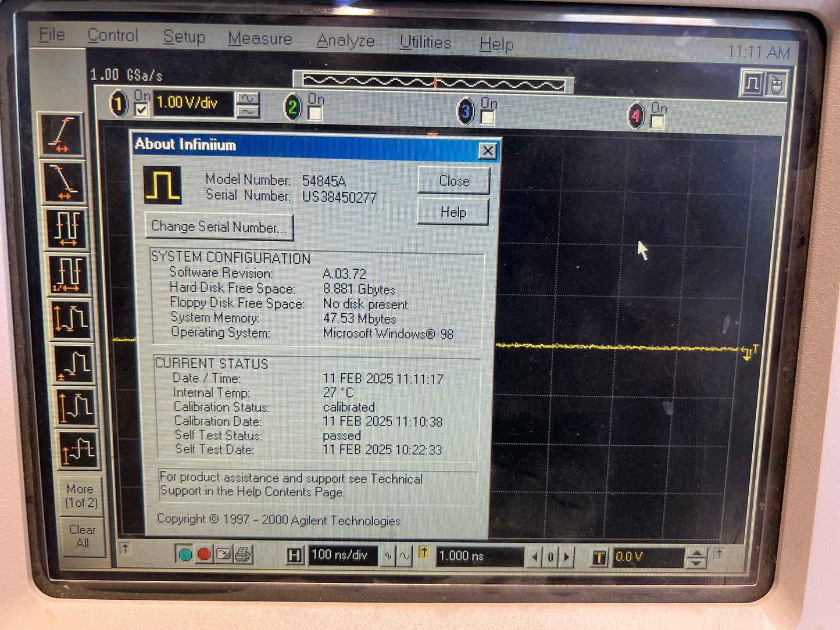Click the printer icon in bottom toolbar
Image resolution: width=840 pixels, height=630 pixels.
coord(243,555)
